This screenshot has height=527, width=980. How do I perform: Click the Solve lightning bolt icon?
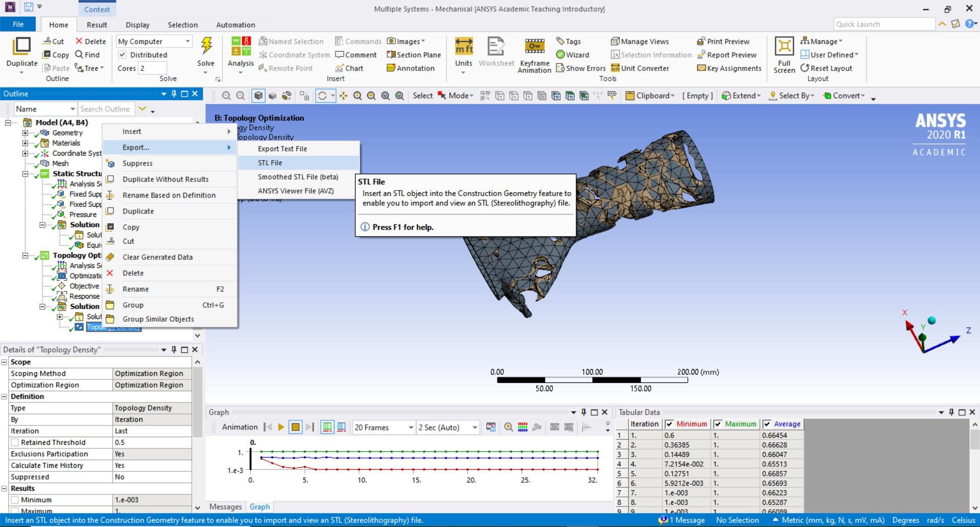[x=206, y=46]
